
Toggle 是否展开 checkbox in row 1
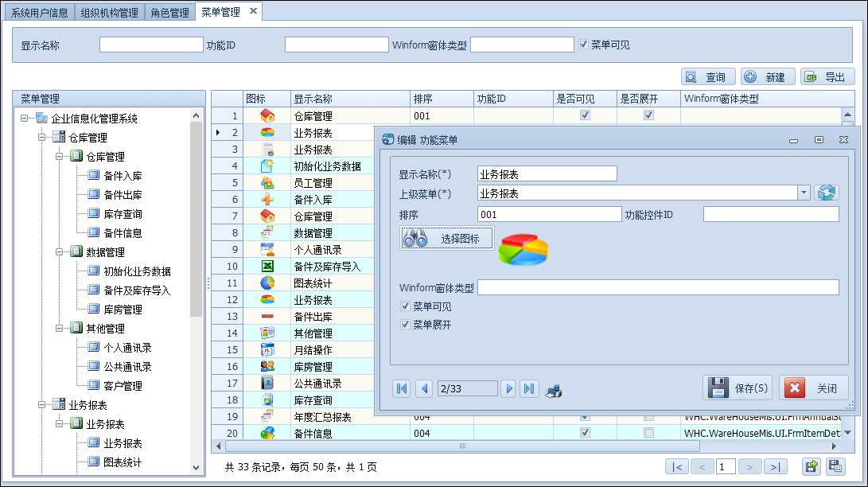(648, 115)
